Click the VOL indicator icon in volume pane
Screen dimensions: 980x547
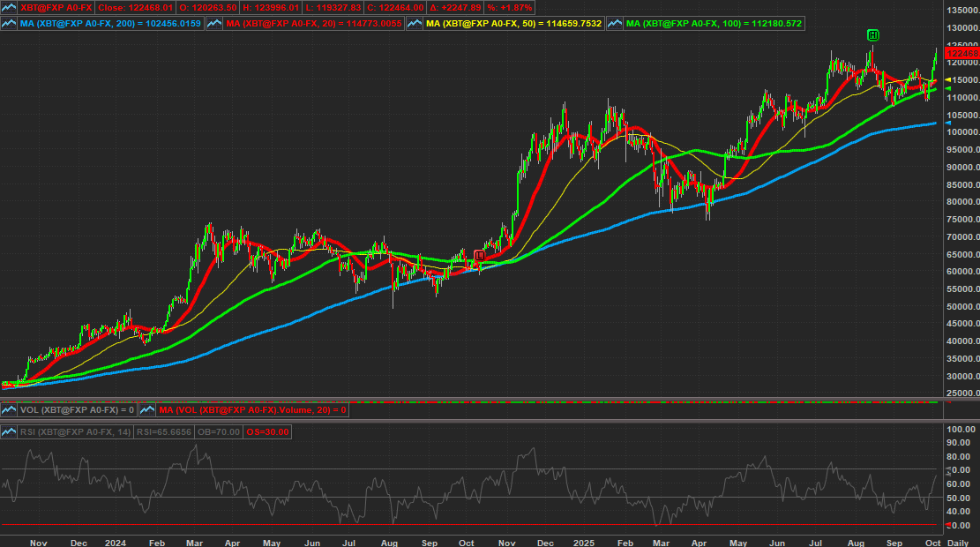coord(10,410)
